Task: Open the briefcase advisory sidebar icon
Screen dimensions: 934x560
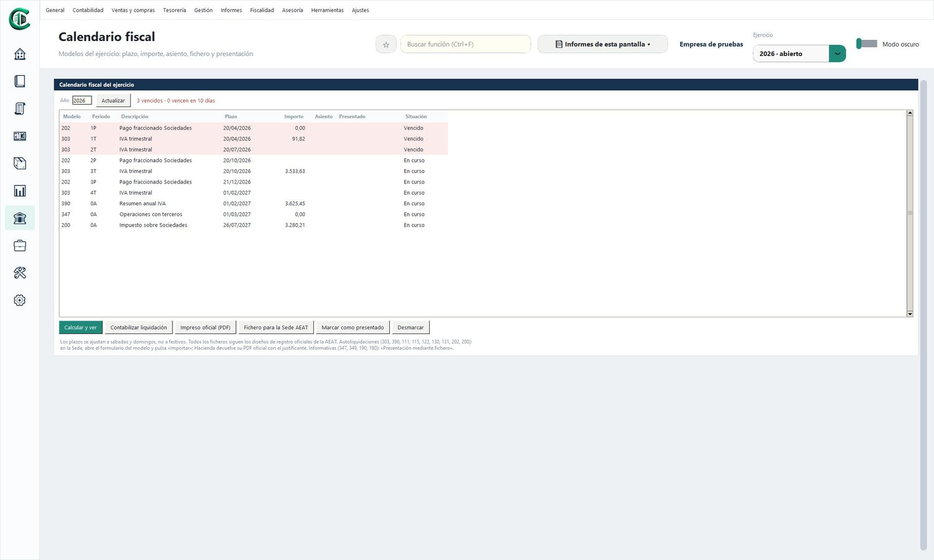Action: [x=20, y=246]
